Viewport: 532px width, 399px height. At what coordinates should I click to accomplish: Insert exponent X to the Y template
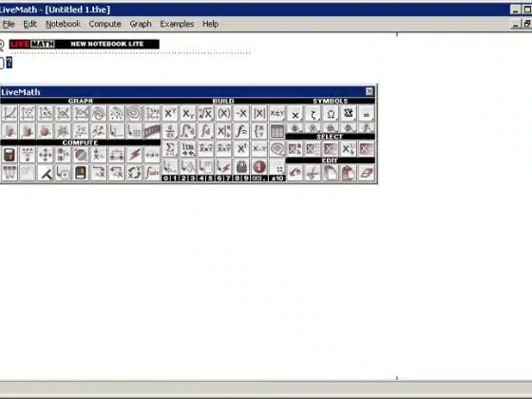coord(170,113)
